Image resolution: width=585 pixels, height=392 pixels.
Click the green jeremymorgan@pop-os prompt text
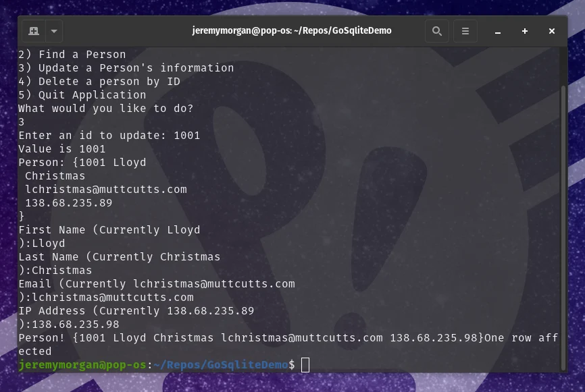point(82,365)
